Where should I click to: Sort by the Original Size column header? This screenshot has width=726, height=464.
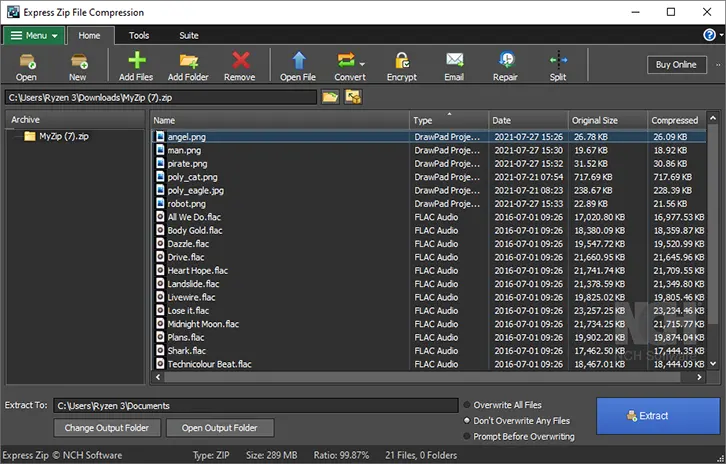pos(607,120)
